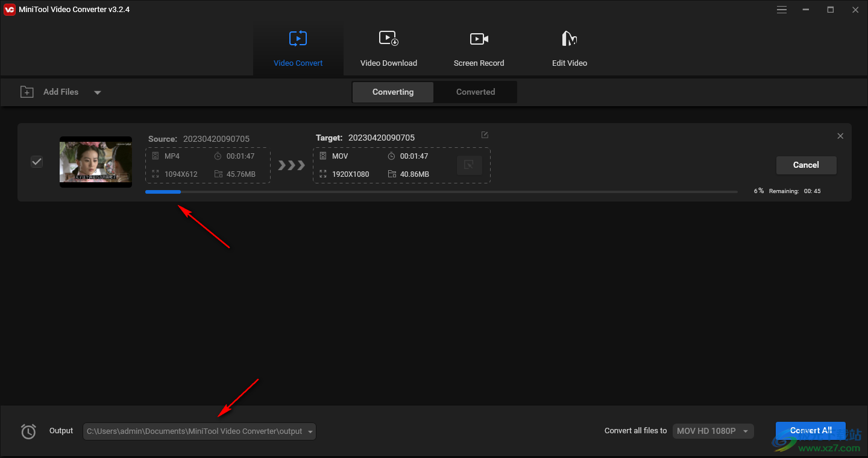The image size is (868, 458).
Task: Open target format settings icon
Action: point(470,165)
